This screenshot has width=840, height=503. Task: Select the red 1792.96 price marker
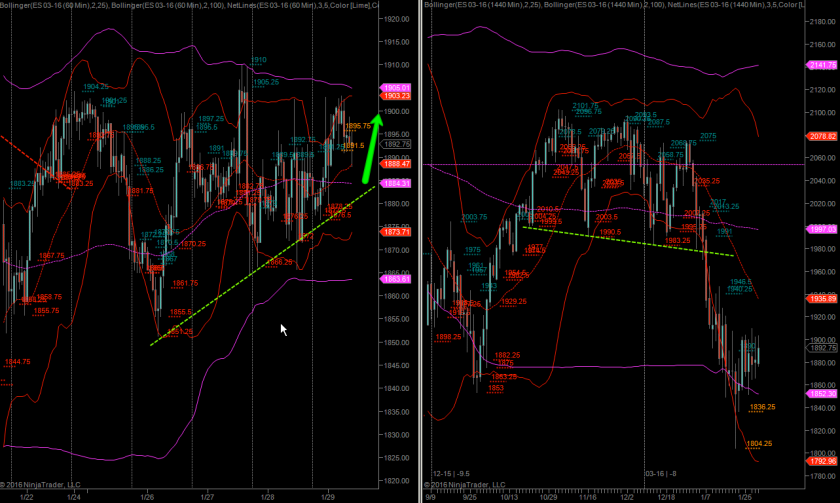click(x=822, y=461)
